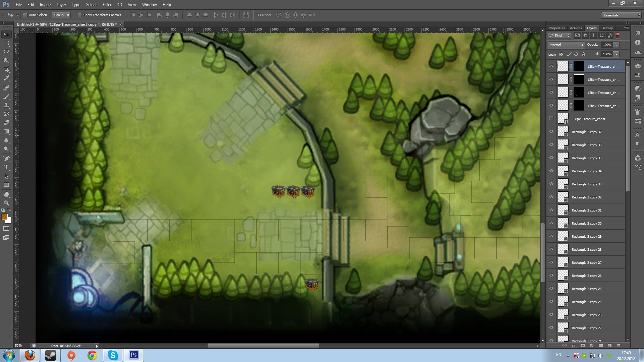Hide the Rectangle 2 copy 25 layer
This screenshot has width=644, height=362.
point(551,289)
